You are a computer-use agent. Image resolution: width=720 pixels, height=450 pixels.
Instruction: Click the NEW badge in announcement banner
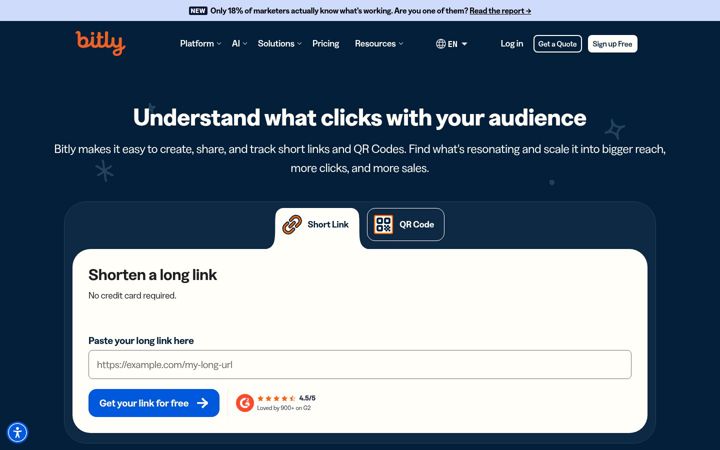198,11
